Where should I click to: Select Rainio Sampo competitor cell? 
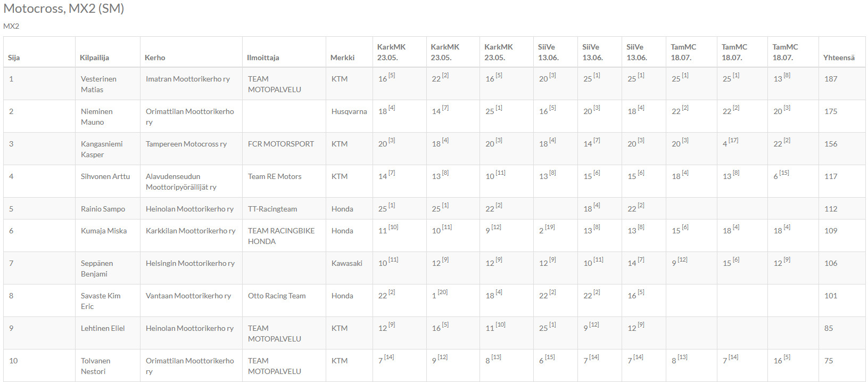pyautogui.click(x=103, y=209)
